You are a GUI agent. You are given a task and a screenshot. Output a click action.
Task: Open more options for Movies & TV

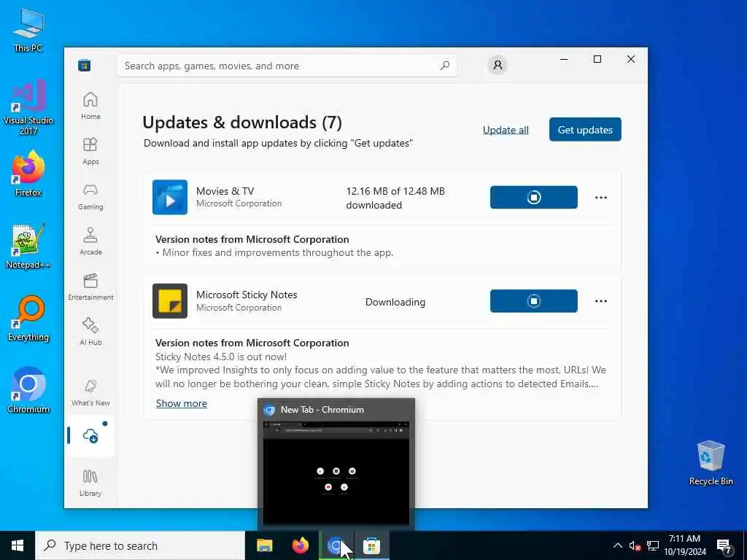(601, 198)
